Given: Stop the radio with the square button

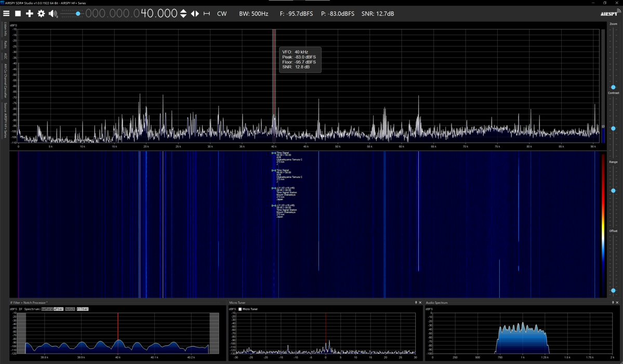Looking at the screenshot, I should tap(18, 14).
